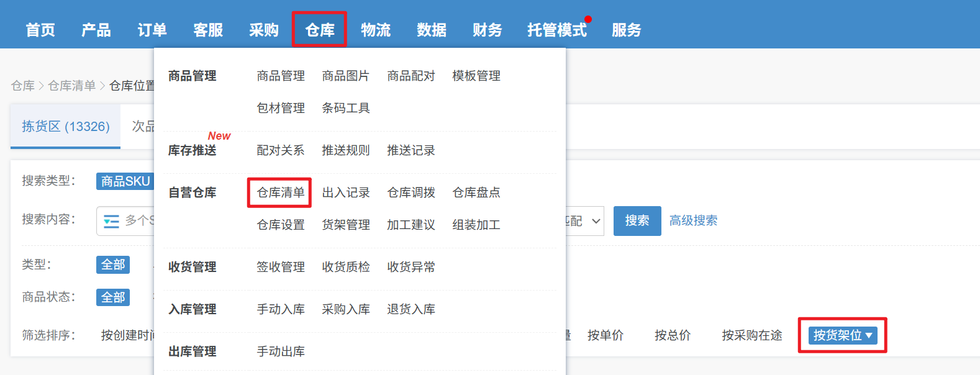The width and height of the screenshot is (980, 375).
Task: Open the 托管模式 navigation menu
Action: 556,30
